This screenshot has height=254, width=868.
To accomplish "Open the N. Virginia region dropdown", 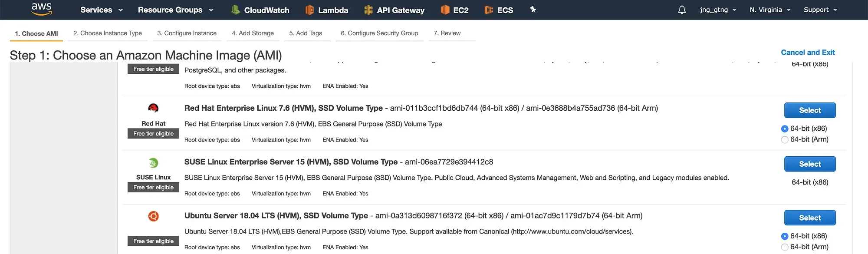I will 770,10.
